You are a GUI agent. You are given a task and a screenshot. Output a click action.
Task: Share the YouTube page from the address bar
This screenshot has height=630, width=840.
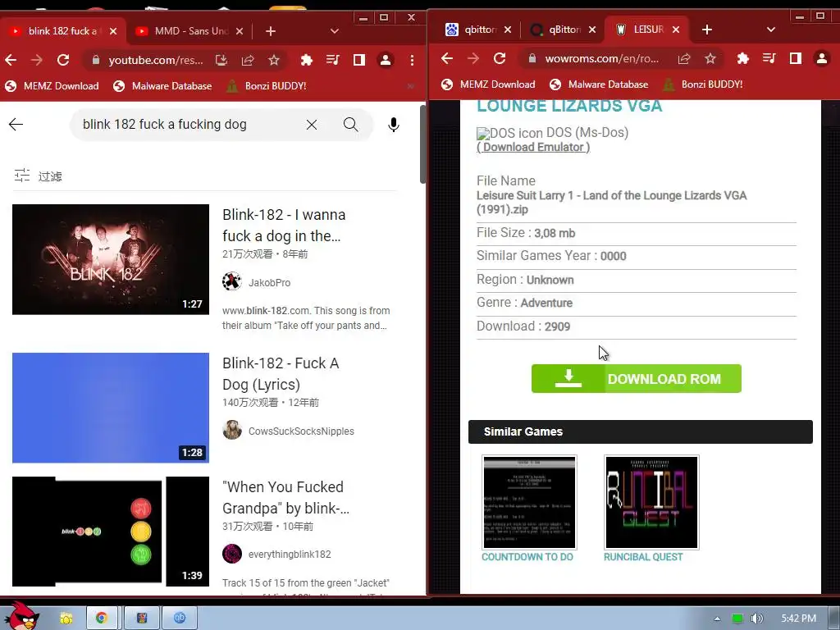(248, 60)
